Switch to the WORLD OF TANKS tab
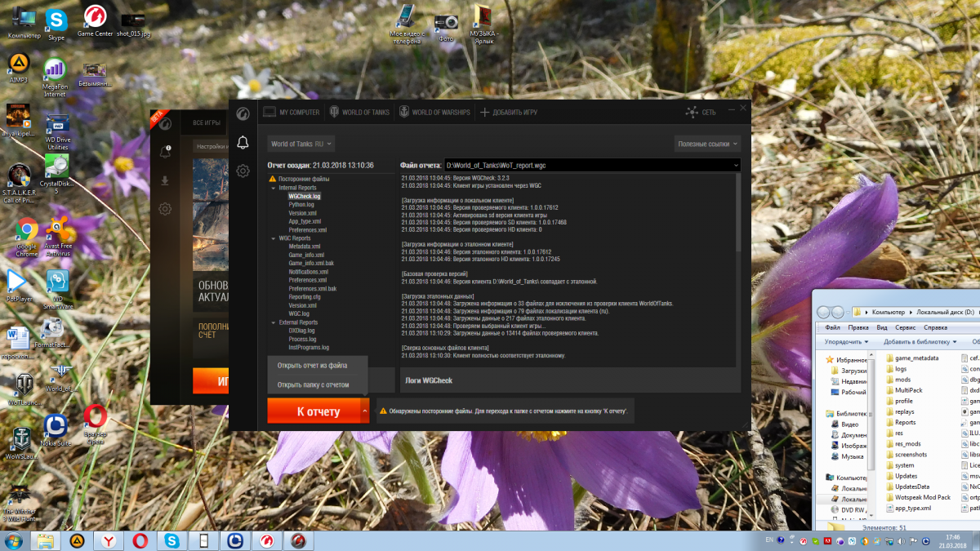This screenshot has width=980, height=551. coord(359,113)
